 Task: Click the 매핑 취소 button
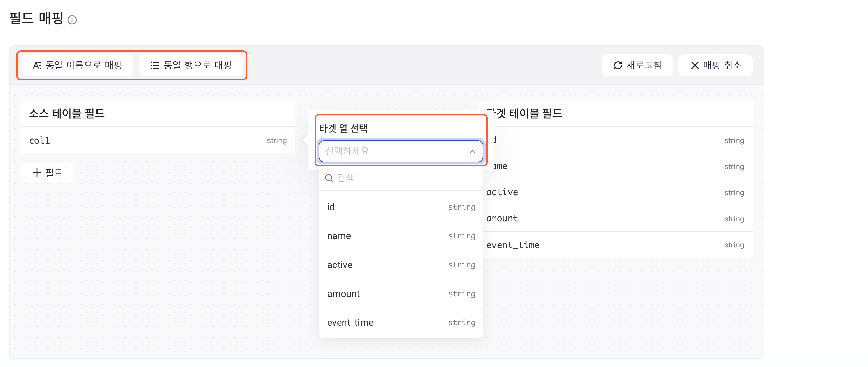(x=716, y=65)
